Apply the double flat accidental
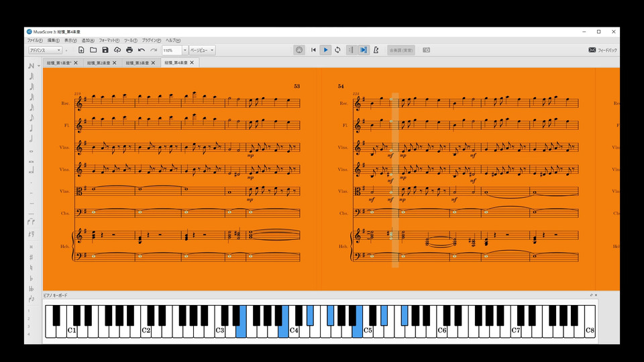 click(32, 289)
